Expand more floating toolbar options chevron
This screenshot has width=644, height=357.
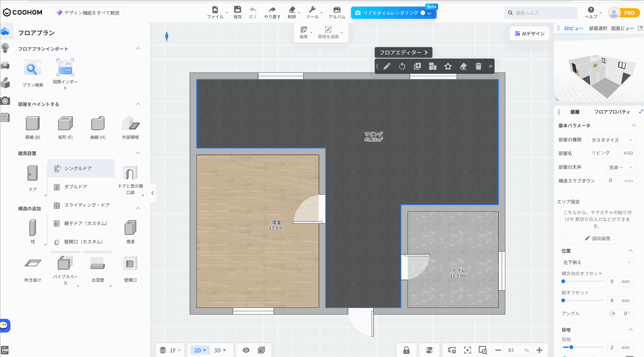(x=491, y=66)
